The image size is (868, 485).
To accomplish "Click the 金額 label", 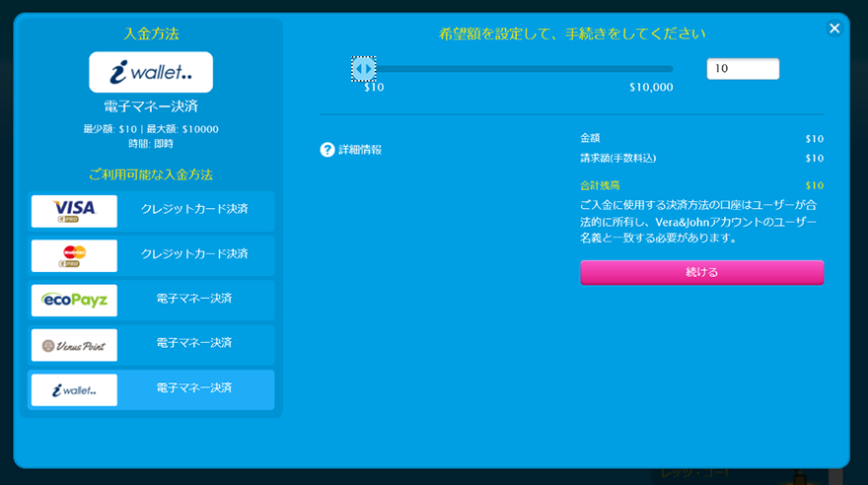I will 590,138.
